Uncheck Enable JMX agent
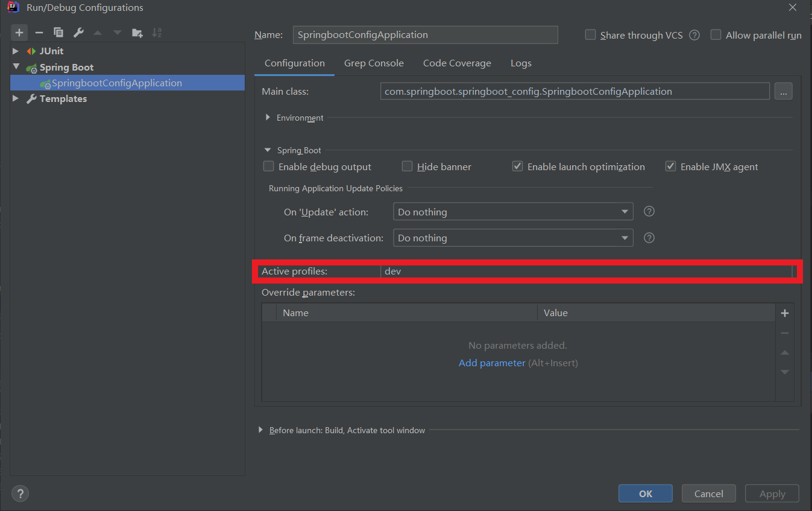 (x=670, y=167)
